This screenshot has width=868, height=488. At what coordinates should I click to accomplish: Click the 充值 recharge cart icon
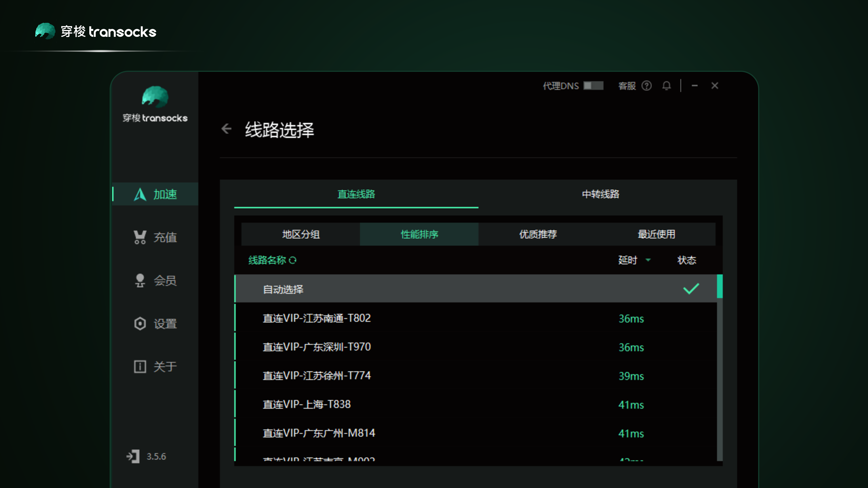pos(140,237)
